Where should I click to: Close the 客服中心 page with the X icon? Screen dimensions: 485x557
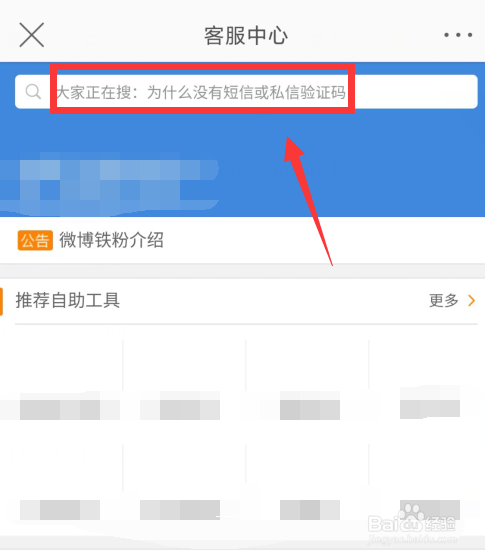[32, 35]
